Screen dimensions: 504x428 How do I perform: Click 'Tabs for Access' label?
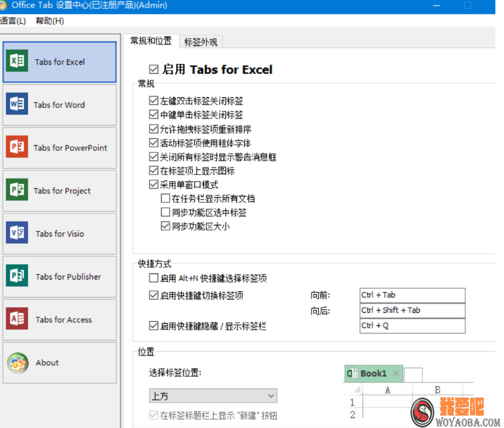(x=63, y=320)
